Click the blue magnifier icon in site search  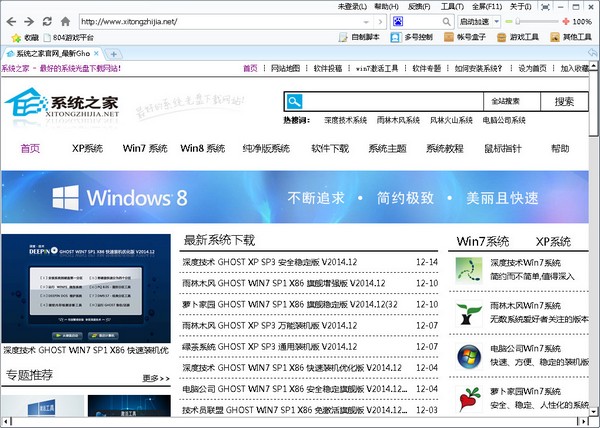click(294, 101)
